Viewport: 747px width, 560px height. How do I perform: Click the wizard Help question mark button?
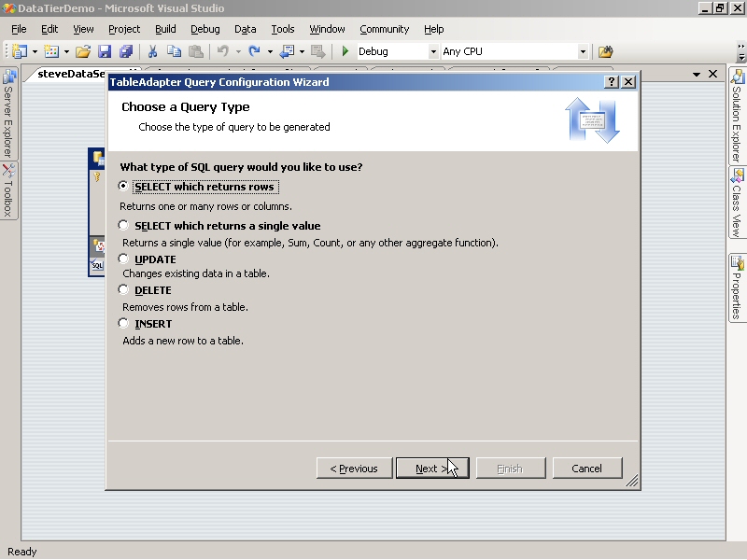click(612, 82)
